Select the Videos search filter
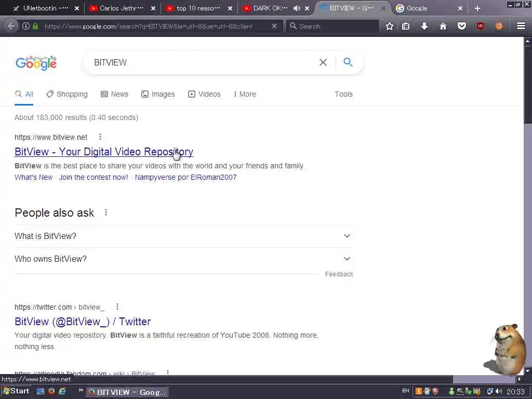 [x=204, y=95]
